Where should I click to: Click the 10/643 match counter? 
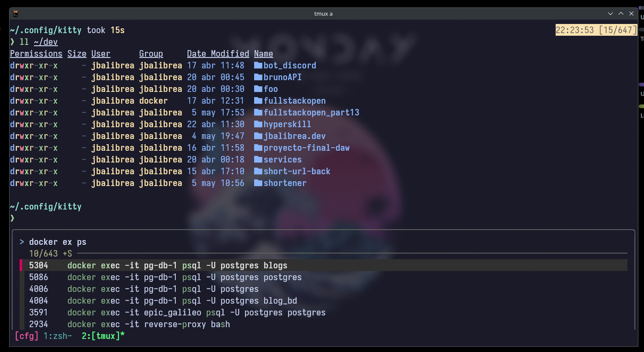coord(44,254)
